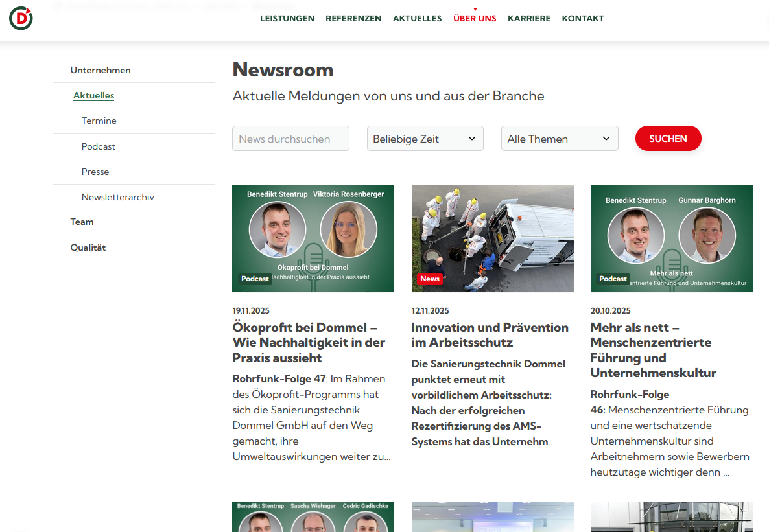Open the Beliebige Zeit dropdown
This screenshot has width=769, height=532.
pyautogui.click(x=425, y=139)
